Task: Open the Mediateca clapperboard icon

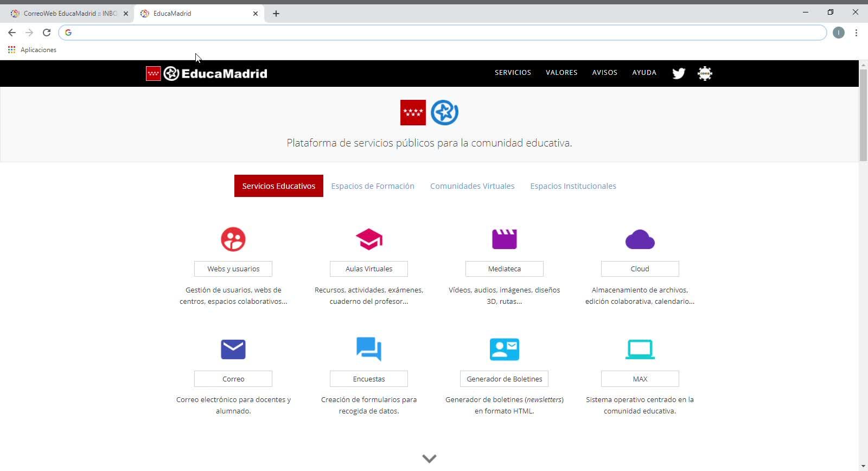Action: tap(505, 239)
